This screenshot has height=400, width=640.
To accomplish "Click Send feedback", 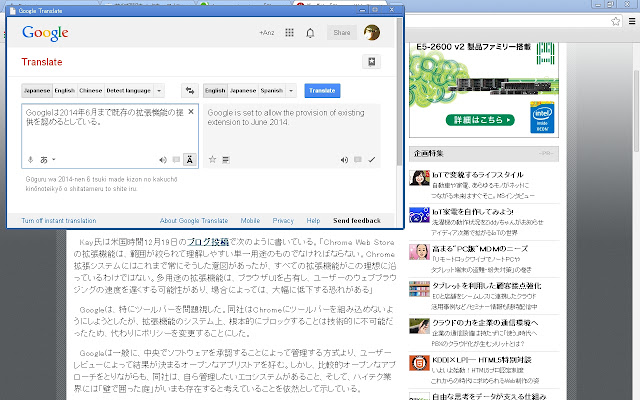I will pyautogui.click(x=357, y=220).
